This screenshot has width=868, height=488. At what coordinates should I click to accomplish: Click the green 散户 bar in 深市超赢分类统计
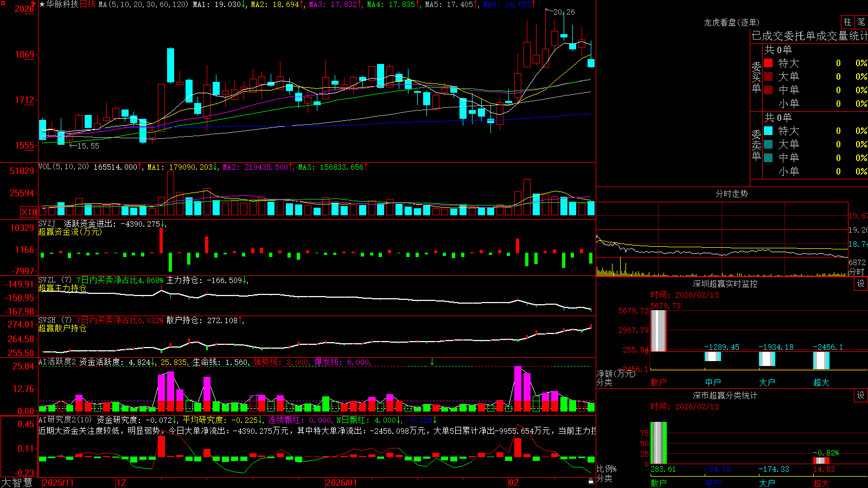(659, 442)
